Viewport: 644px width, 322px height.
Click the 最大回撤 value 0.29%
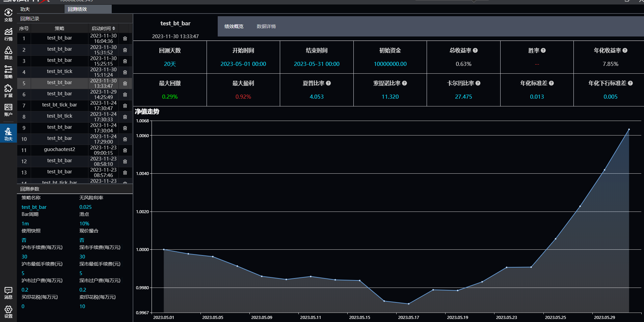coord(170,97)
